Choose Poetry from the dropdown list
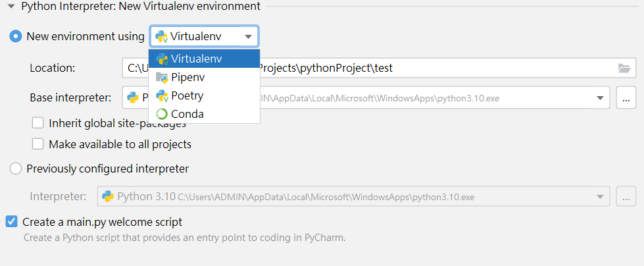This screenshot has height=266, width=644. 204,95
